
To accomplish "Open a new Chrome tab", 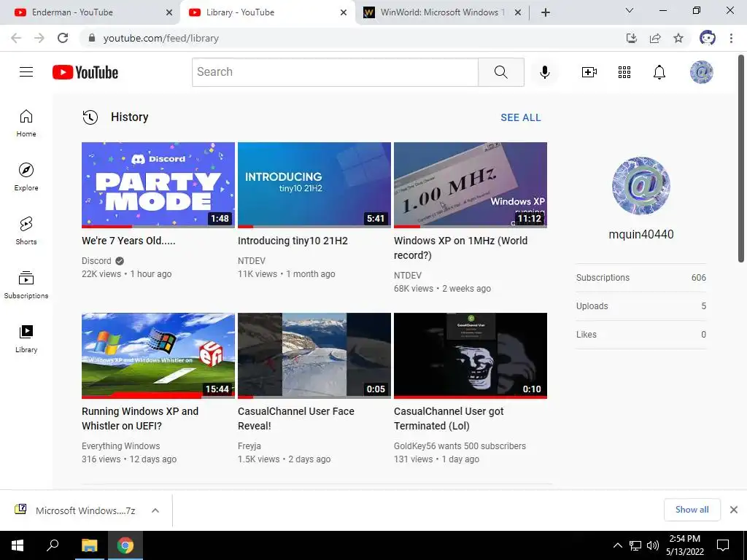I will (546, 12).
